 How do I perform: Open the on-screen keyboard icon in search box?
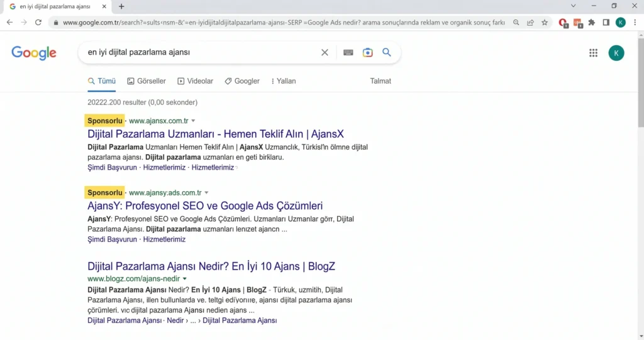pos(348,53)
